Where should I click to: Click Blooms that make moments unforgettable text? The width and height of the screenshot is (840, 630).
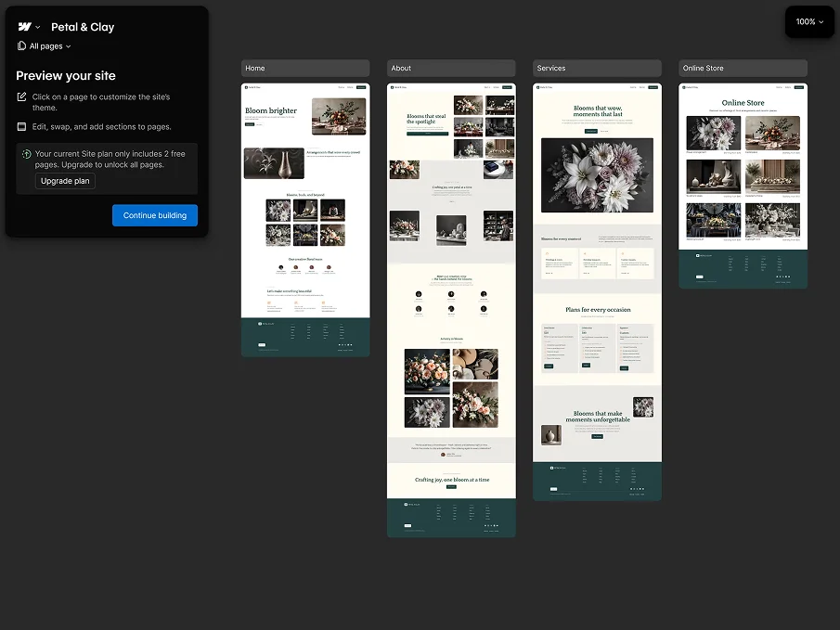[598, 417]
